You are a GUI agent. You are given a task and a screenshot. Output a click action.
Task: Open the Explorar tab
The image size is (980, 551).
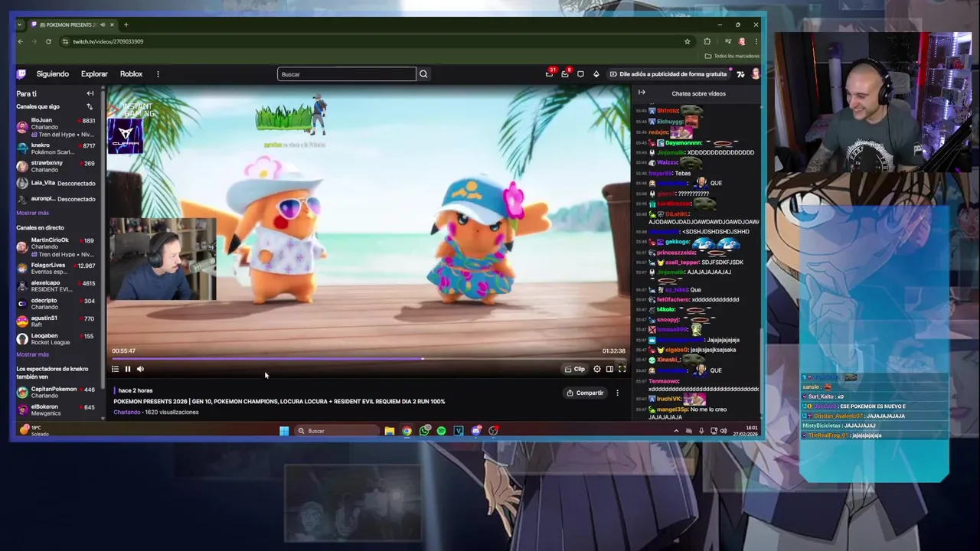94,74
